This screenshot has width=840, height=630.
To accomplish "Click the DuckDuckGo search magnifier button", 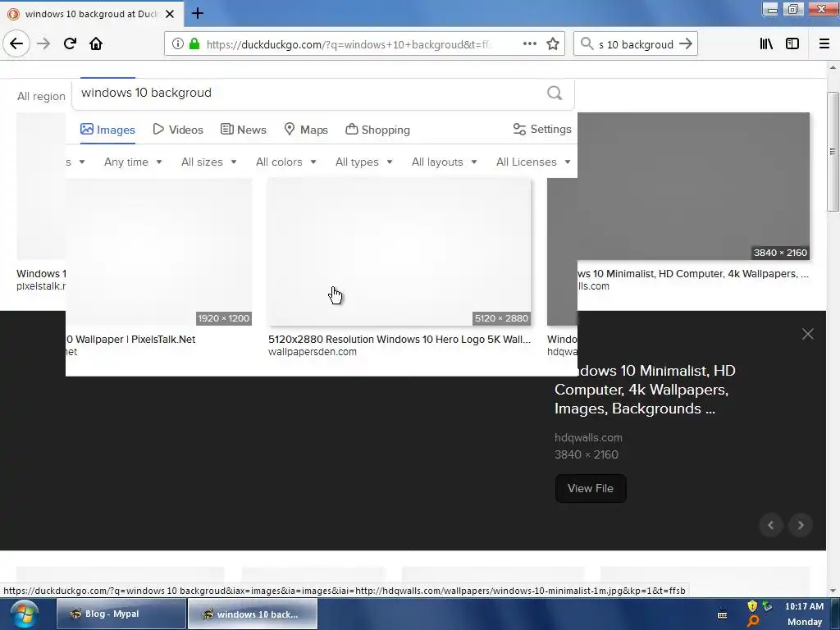I will (555, 94).
